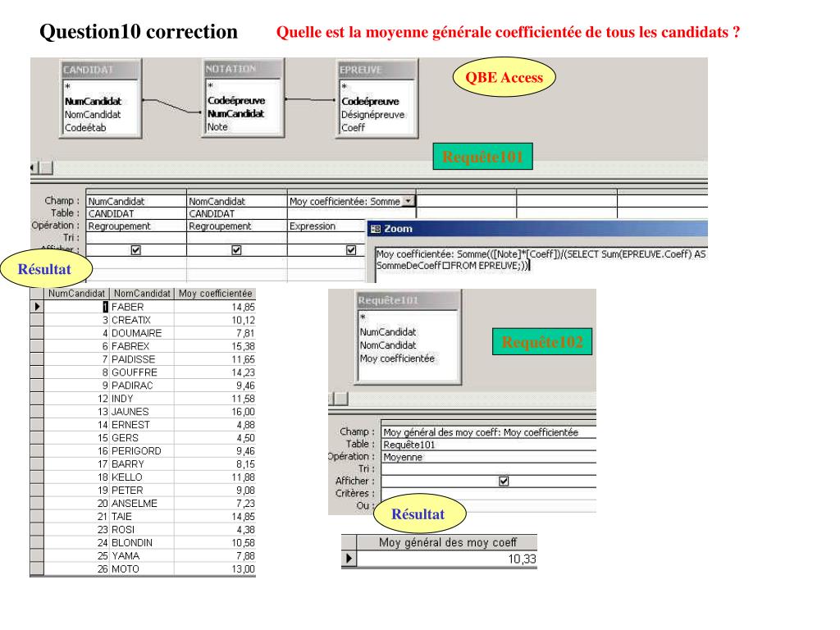Select the Requête101 field list title bar

click(x=408, y=300)
